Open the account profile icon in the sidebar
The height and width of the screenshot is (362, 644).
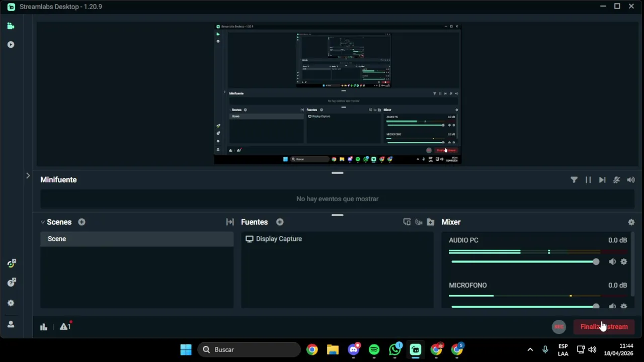click(11, 324)
